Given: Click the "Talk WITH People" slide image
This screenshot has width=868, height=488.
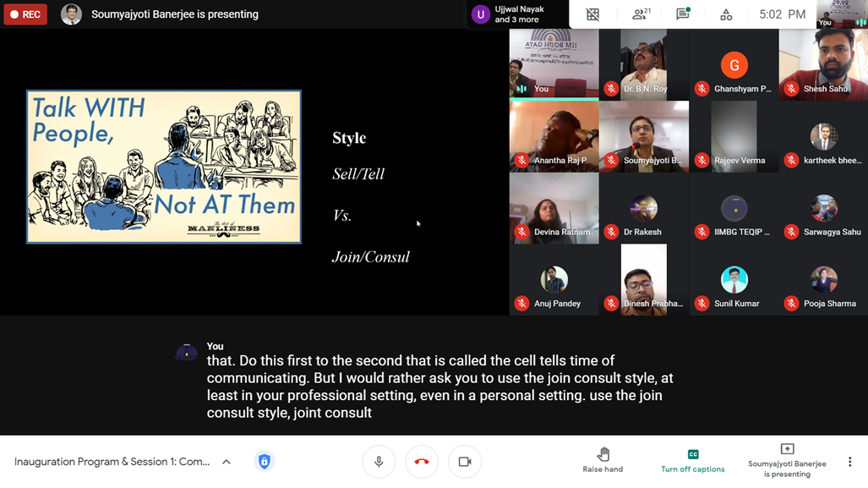Looking at the screenshot, I should pyautogui.click(x=164, y=167).
